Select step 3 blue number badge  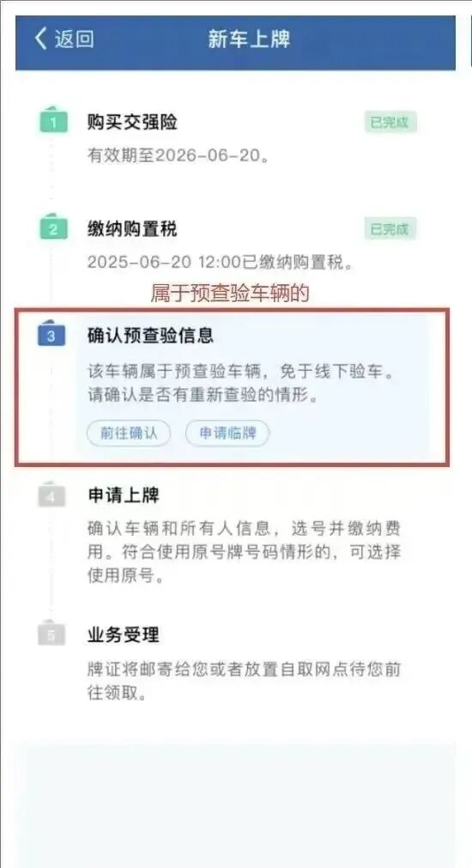point(51,336)
